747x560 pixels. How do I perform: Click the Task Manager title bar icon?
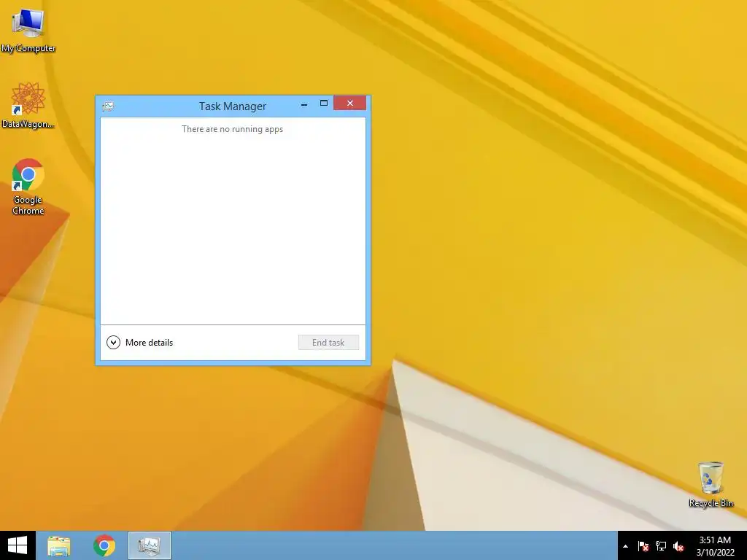point(108,106)
